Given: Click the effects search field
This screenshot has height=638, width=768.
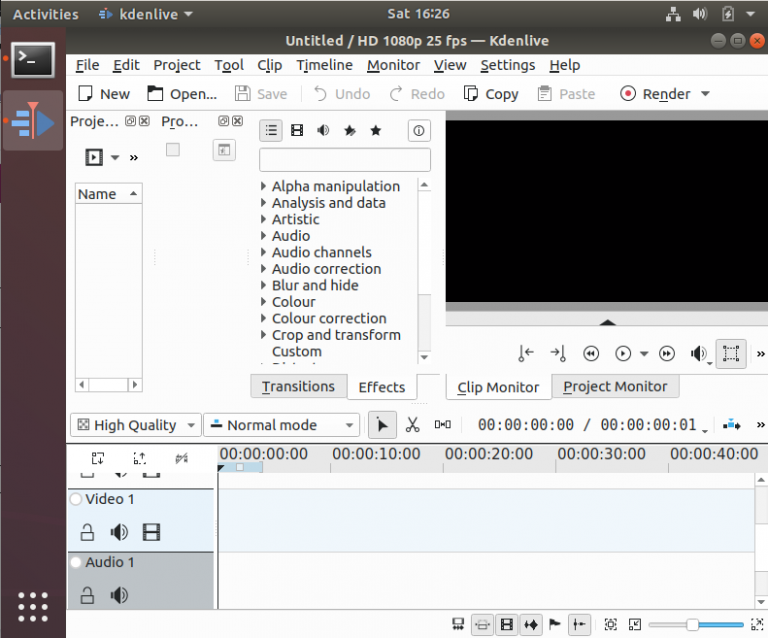Looking at the screenshot, I should pyautogui.click(x=344, y=160).
